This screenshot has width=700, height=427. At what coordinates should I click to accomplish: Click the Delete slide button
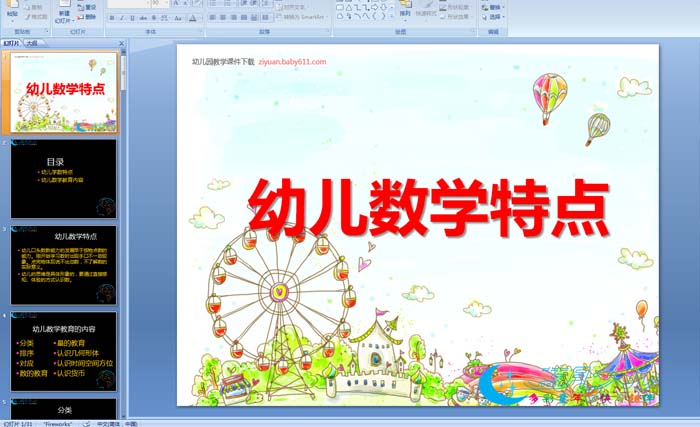pyautogui.click(x=87, y=17)
